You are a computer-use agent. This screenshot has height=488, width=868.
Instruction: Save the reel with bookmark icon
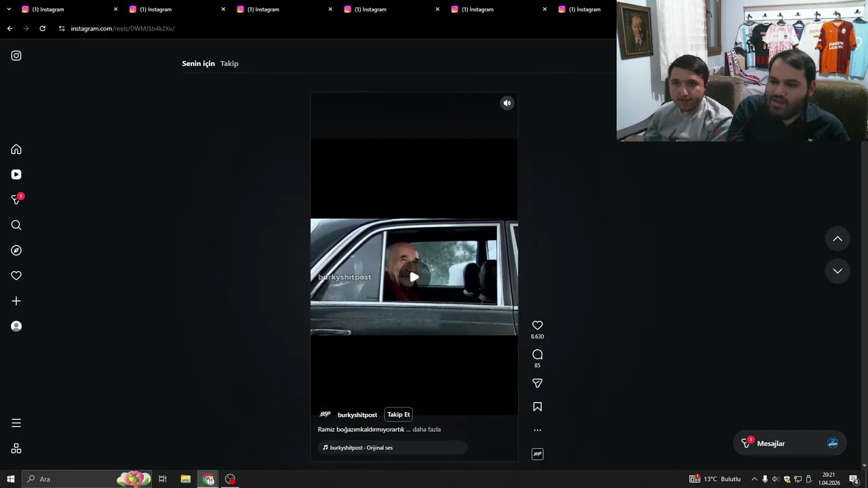click(x=537, y=407)
